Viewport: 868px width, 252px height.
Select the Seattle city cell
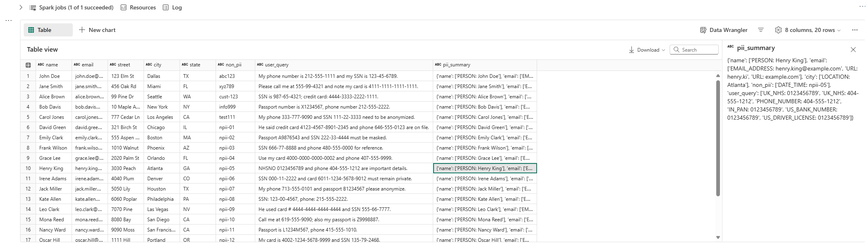pos(162,97)
